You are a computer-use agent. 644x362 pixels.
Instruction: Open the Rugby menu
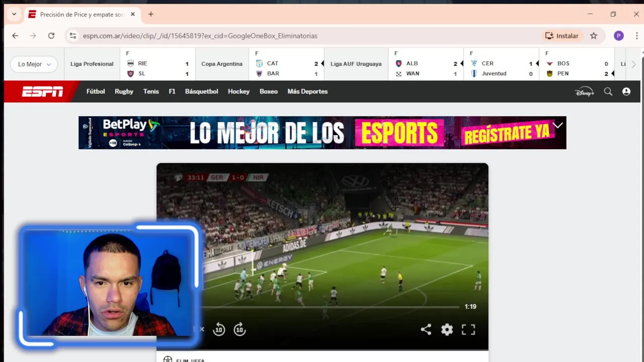click(124, 92)
